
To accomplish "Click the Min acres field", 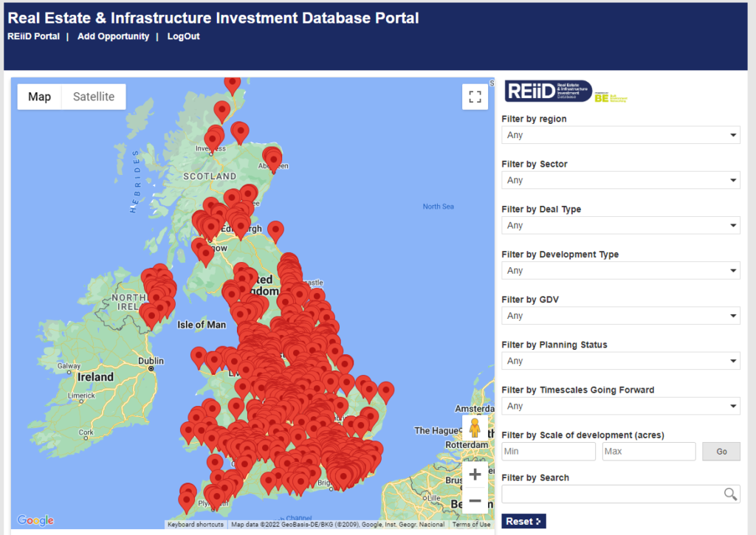I will coord(549,452).
